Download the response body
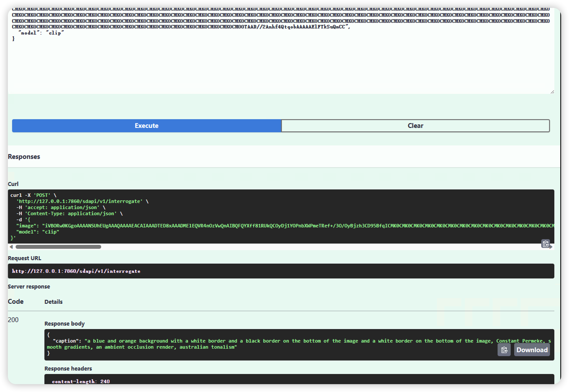The image size is (569, 392). (x=532, y=350)
